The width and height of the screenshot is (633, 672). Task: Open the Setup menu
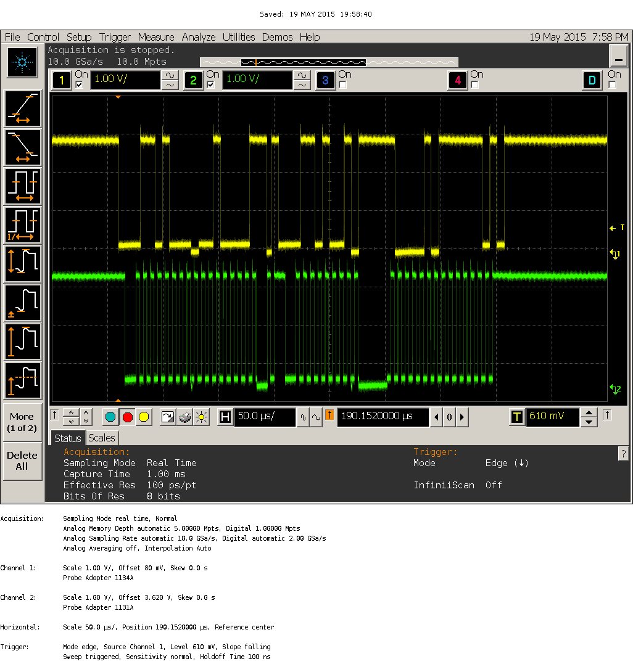(79, 37)
